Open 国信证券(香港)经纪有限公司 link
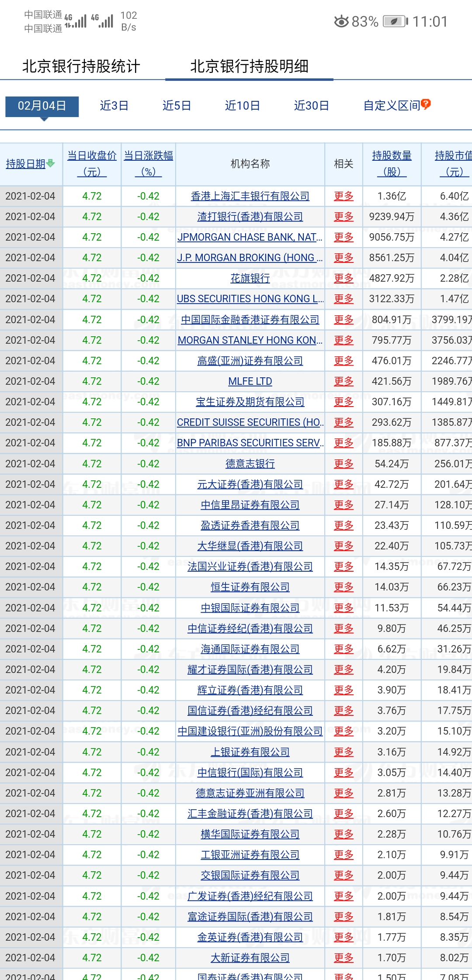The width and height of the screenshot is (472, 980). click(x=250, y=711)
